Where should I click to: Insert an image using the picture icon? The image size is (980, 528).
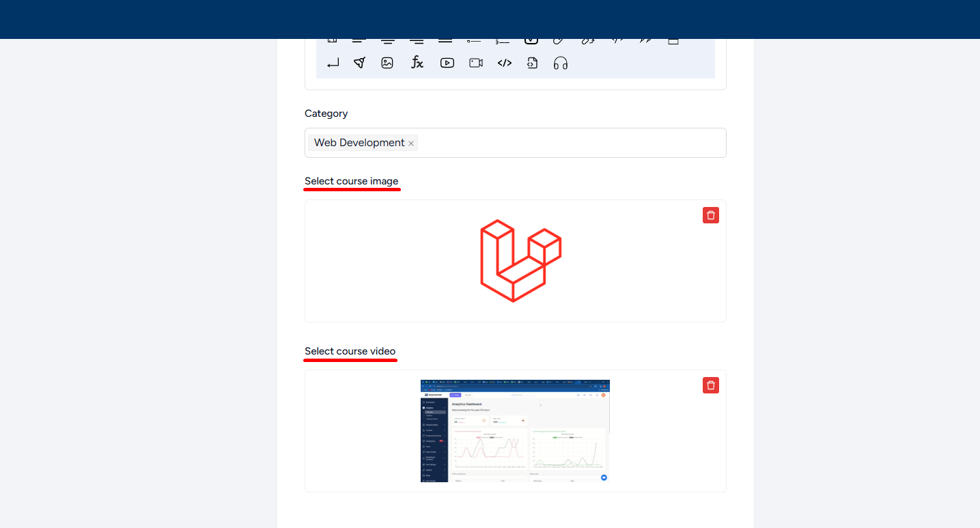pyautogui.click(x=387, y=63)
